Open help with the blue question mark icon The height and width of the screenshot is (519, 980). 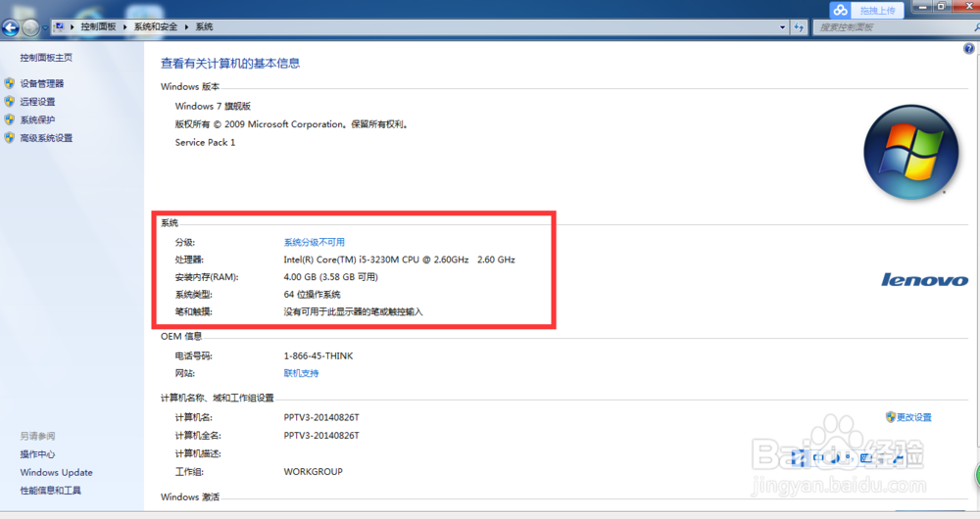point(968,49)
